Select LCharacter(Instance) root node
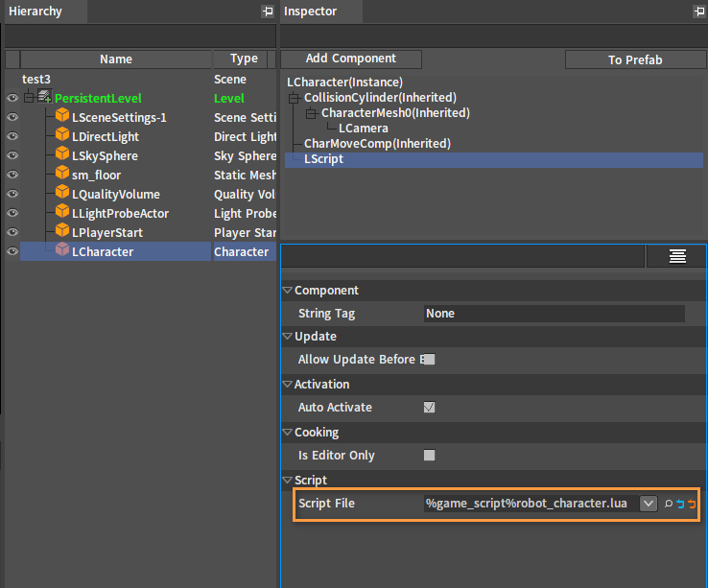The height and width of the screenshot is (588, 708). click(x=344, y=82)
